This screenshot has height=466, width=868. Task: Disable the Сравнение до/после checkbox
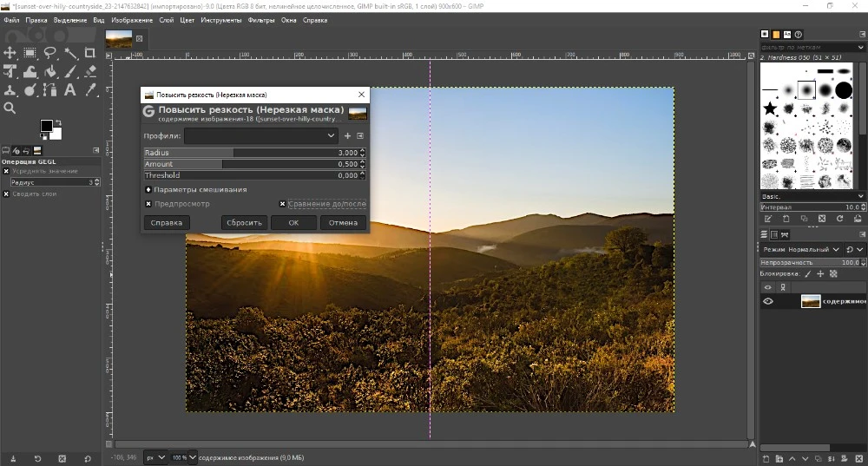coord(283,204)
